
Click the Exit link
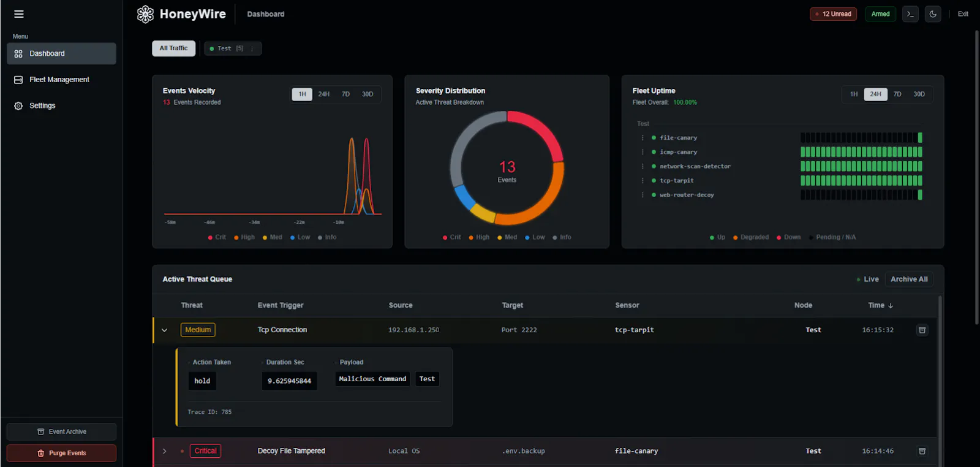[963, 14]
